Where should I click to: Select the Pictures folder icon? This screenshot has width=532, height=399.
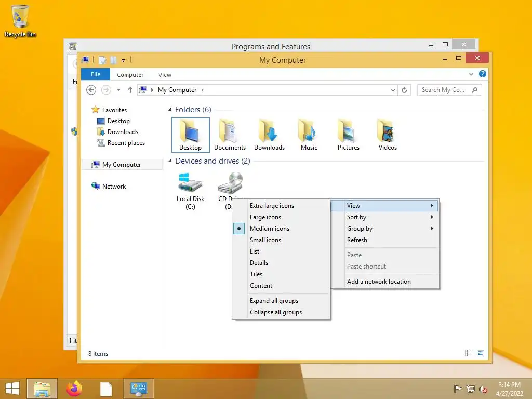coord(348,135)
